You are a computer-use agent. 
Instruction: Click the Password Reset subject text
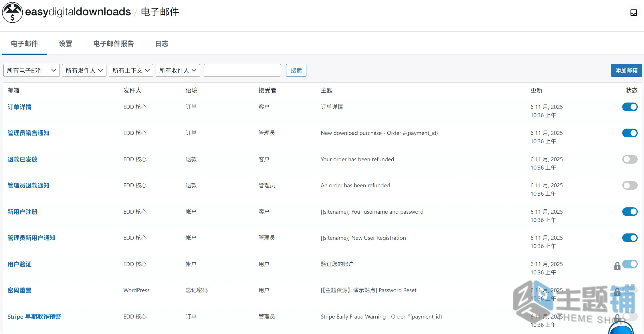pos(368,290)
